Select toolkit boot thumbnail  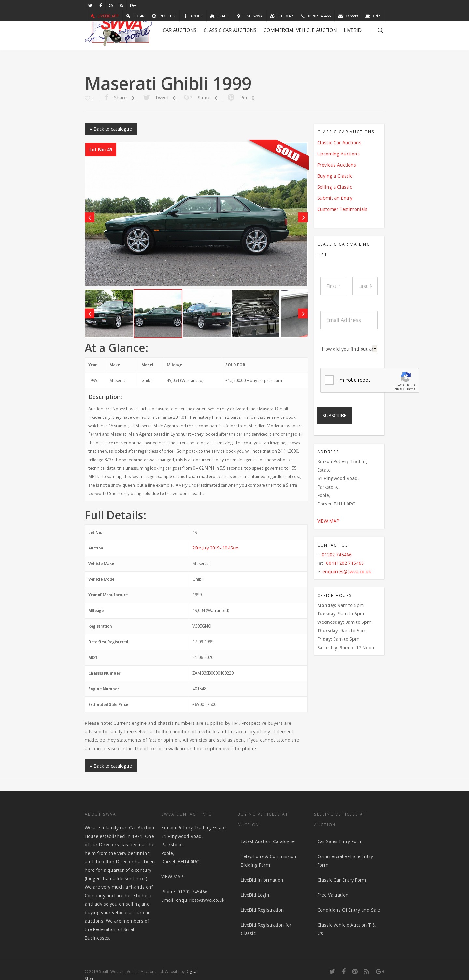255,314
